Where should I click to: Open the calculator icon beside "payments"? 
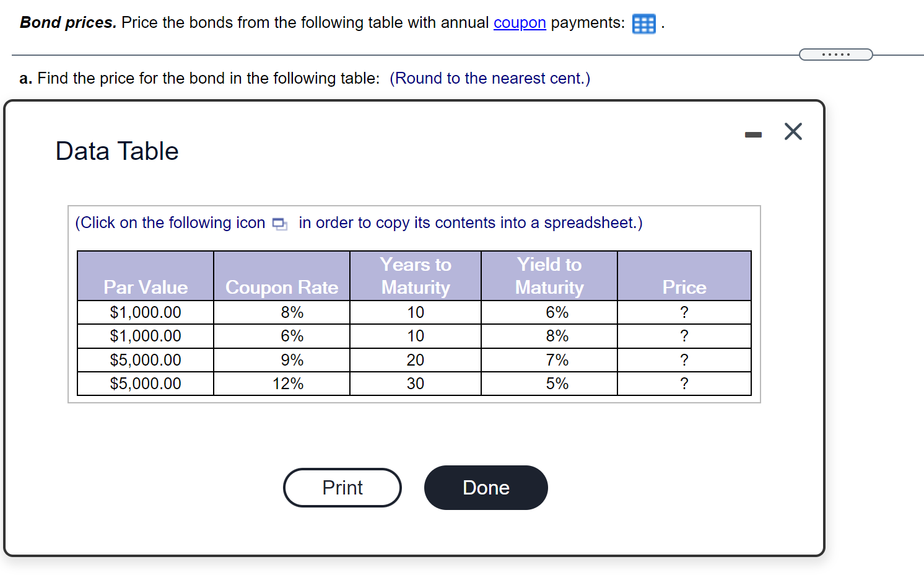tap(643, 24)
